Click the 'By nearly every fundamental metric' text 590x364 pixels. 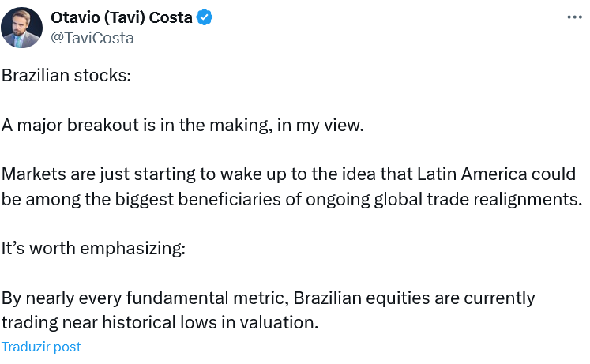[x=145, y=298]
